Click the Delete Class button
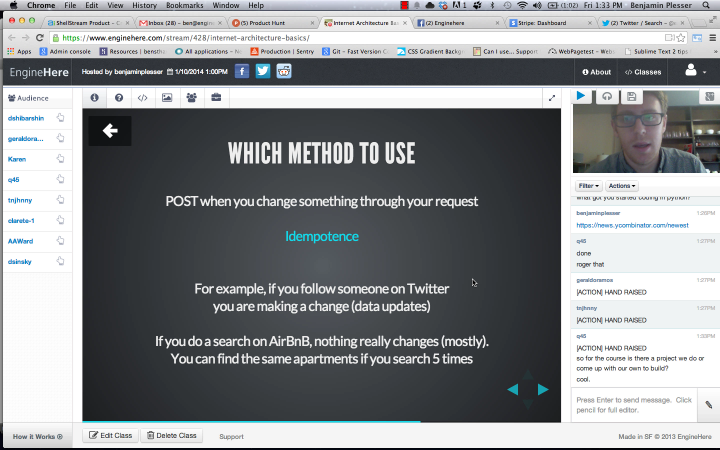Image resolution: width=720 pixels, height=450 pixels. 172,436
